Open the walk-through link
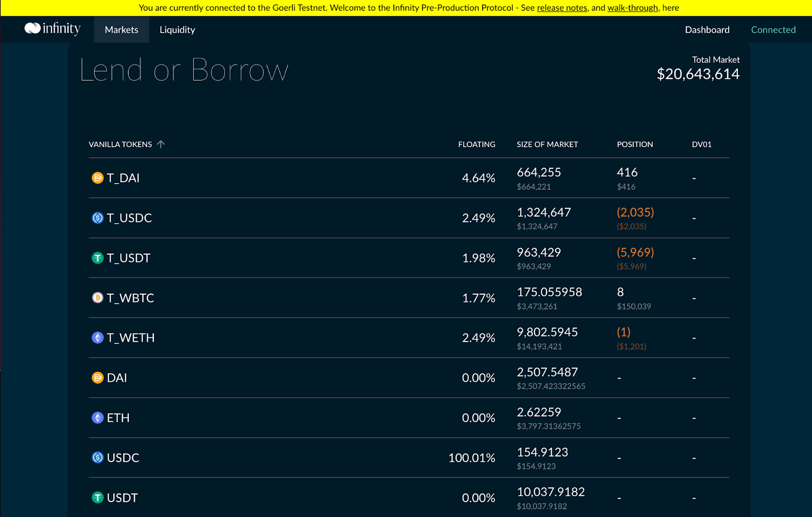This screenshot has height=517, width=812. [632, 8]
